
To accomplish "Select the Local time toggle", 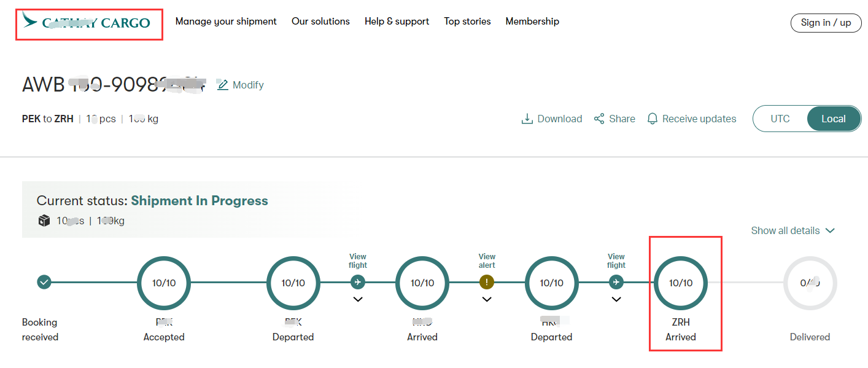I will 834,119.
